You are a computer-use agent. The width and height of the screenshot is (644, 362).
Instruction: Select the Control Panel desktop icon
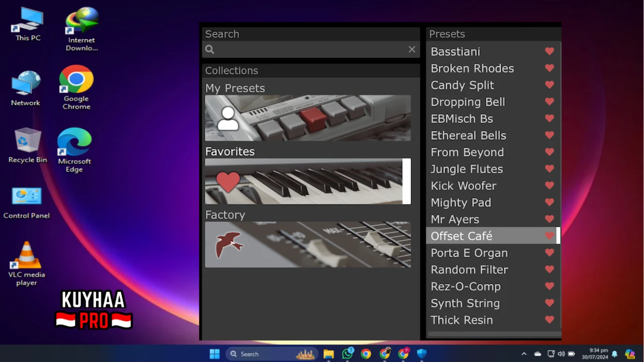(x=27, y=203)
